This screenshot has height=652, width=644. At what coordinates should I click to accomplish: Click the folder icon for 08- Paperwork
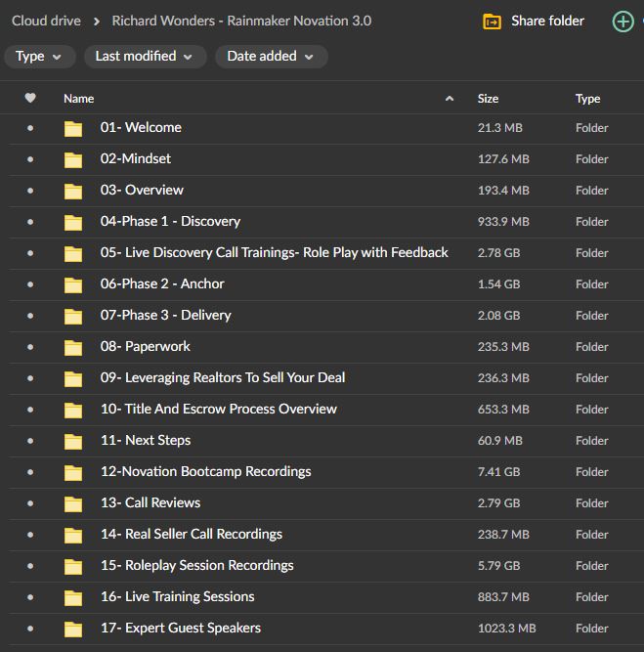pyautogui.click(x=73, y=347)
